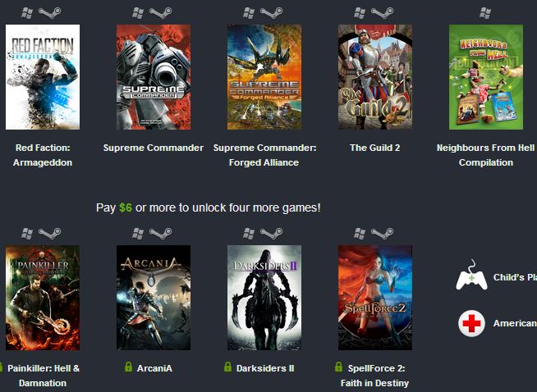The width and height of the screenshot is (537, 392).
Task: Click the American Red Cross icon
Action: (x=471, y=323)
